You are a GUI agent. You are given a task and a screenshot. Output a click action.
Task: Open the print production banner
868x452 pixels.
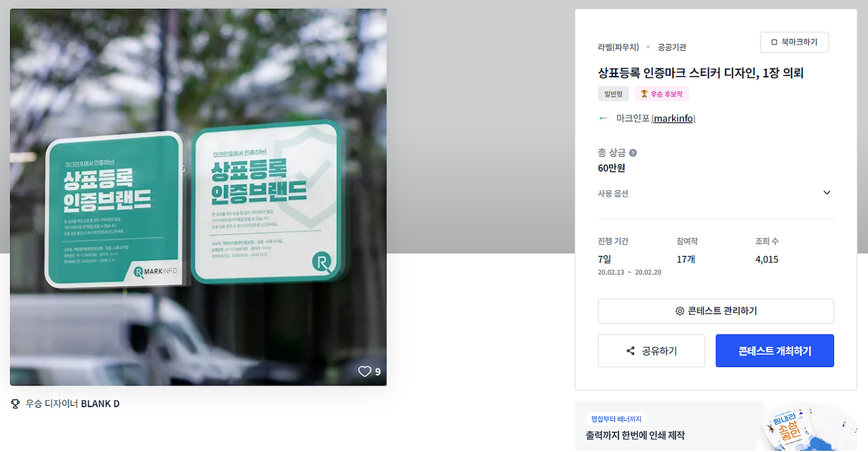(x=715, y=426)
